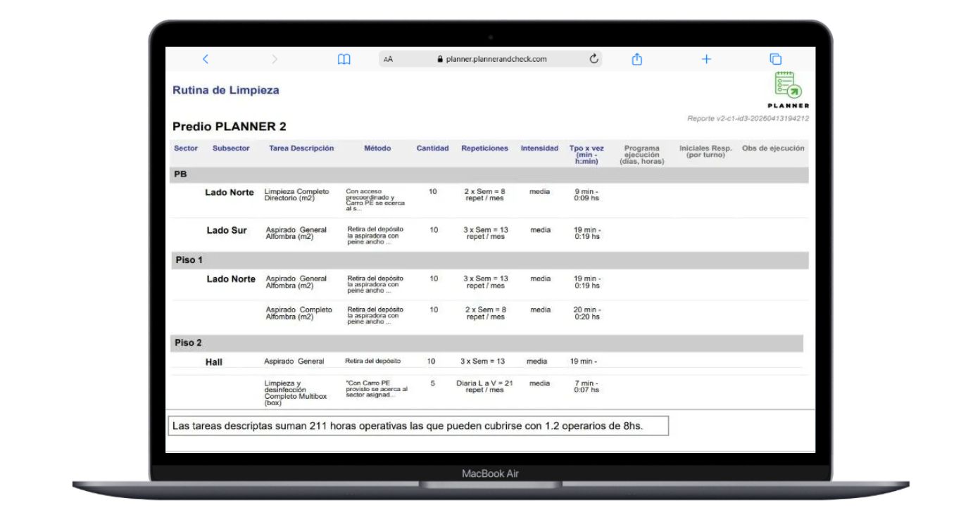The width and height of the screenshot is (980, 529).
Task: Select the Piso 2 sector row
Action: 487,343
